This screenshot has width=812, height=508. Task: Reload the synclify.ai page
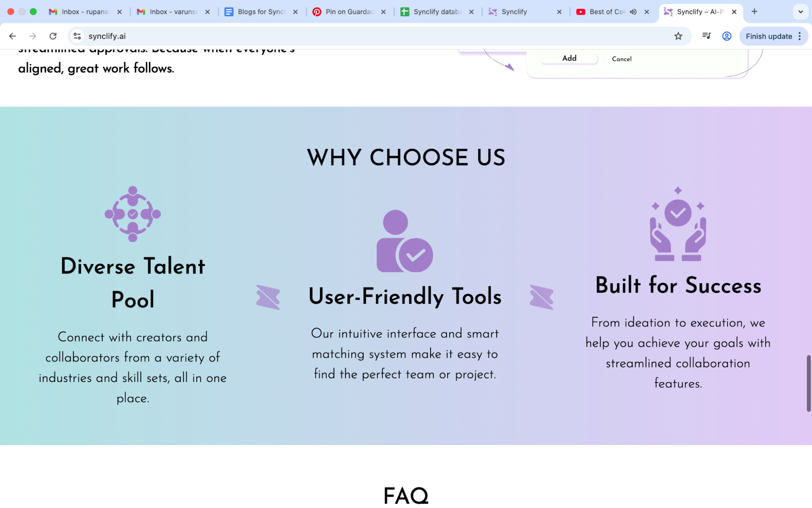click(x=53, y=36)
